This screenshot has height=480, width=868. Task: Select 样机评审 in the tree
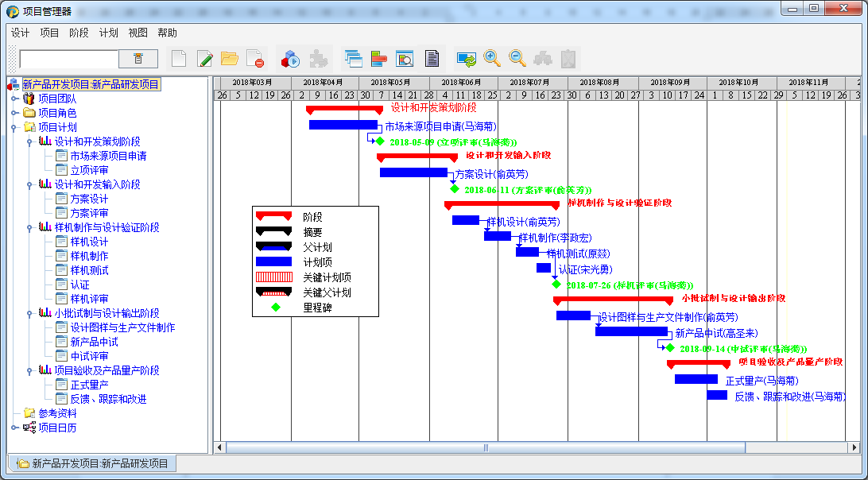click(x=89, y=299)
